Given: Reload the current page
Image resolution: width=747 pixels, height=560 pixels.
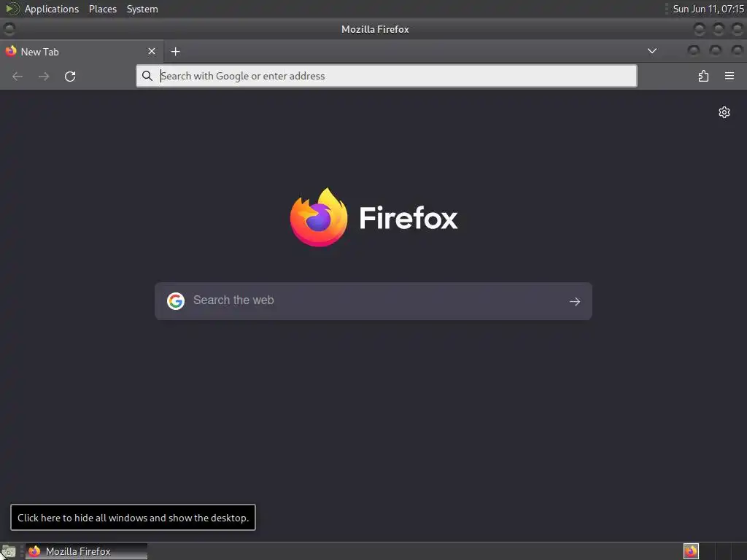Looking at the screenshot, I should tap(70, 76).
